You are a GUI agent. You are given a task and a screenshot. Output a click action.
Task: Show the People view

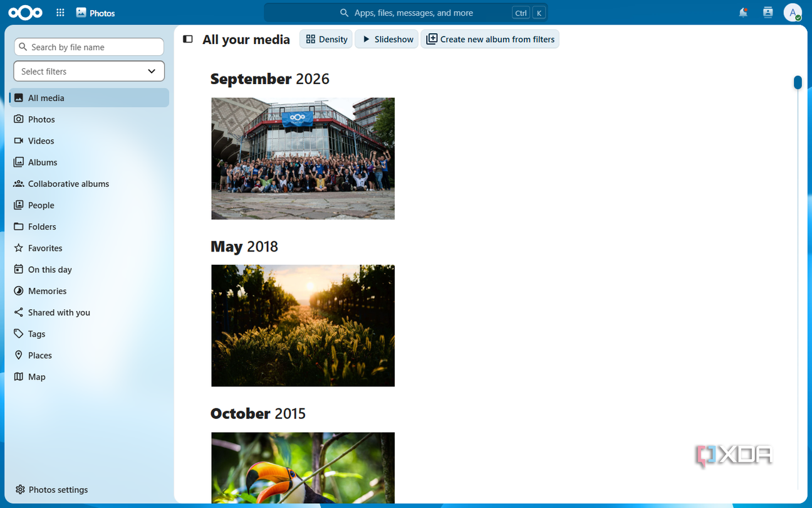89,205
